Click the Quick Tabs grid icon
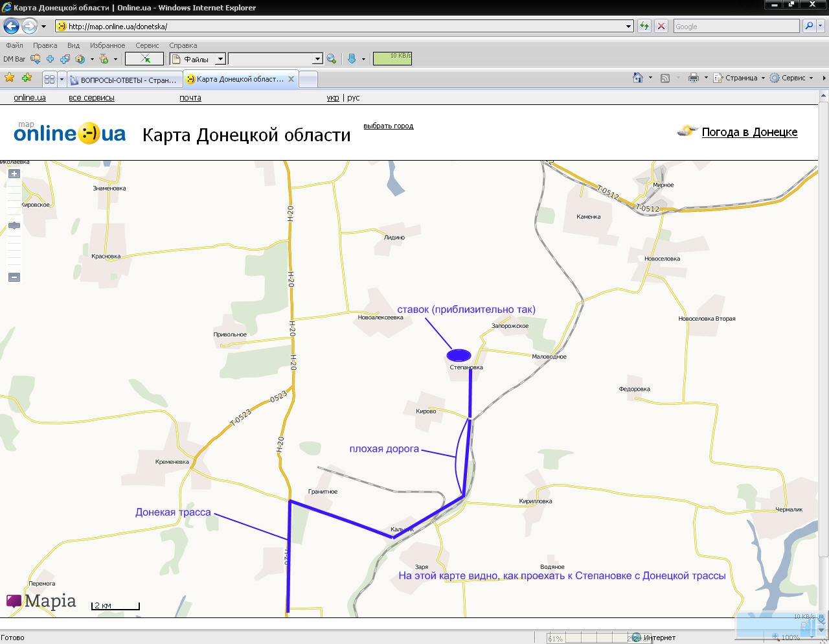 click(49, 80)
